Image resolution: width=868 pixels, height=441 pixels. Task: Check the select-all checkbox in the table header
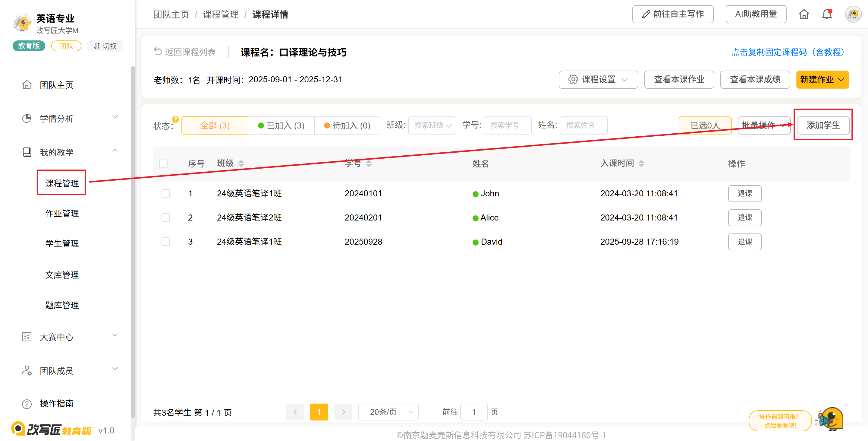(x=163, y=164)
